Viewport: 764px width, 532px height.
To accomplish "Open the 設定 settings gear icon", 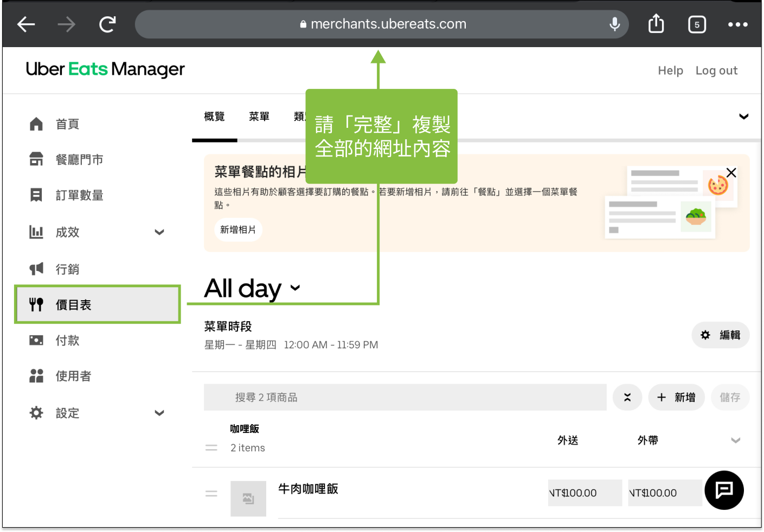I will [x=36, y=412].
